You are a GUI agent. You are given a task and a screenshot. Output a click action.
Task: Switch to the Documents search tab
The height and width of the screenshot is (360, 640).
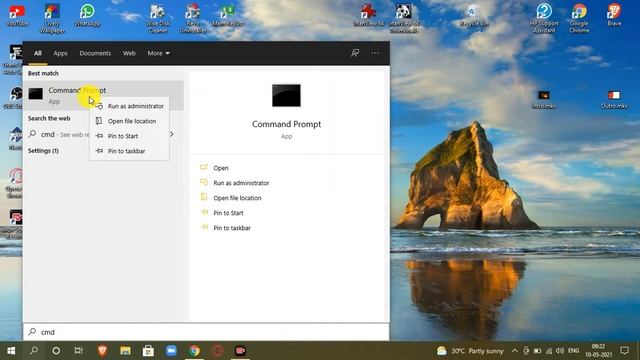[95, 53]
